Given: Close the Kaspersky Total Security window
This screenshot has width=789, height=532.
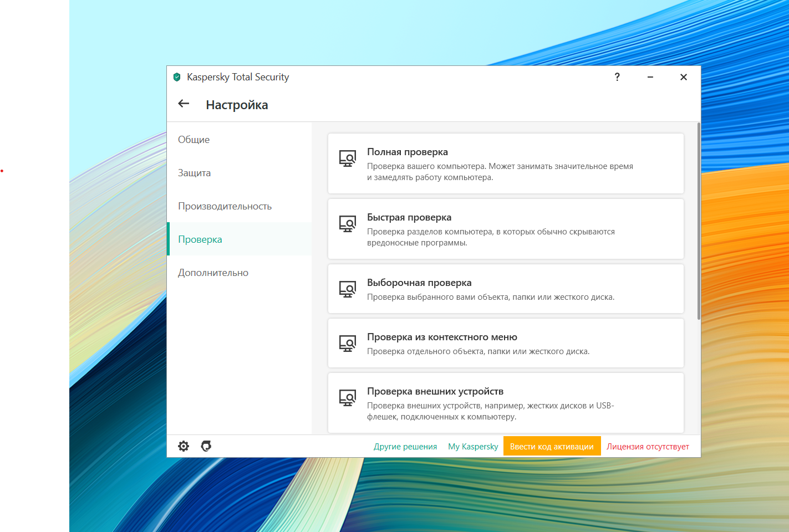Looking at the screenshot, I should [x=684, y=77].
